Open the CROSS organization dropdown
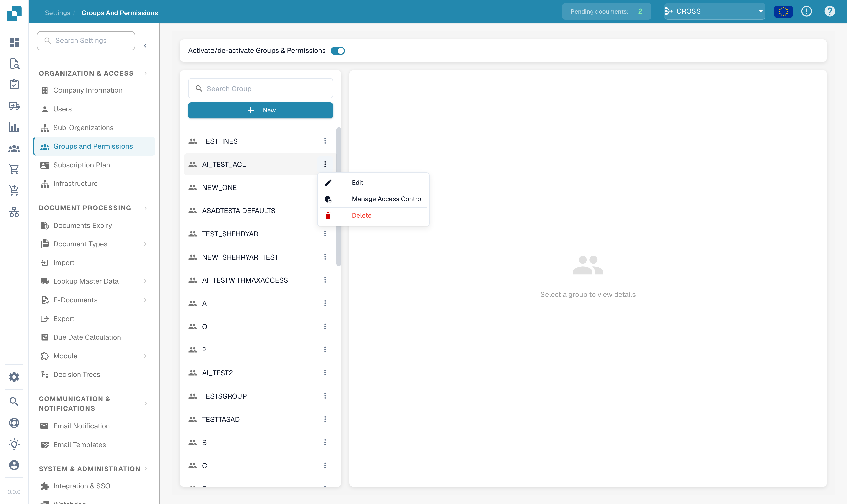 714,11
